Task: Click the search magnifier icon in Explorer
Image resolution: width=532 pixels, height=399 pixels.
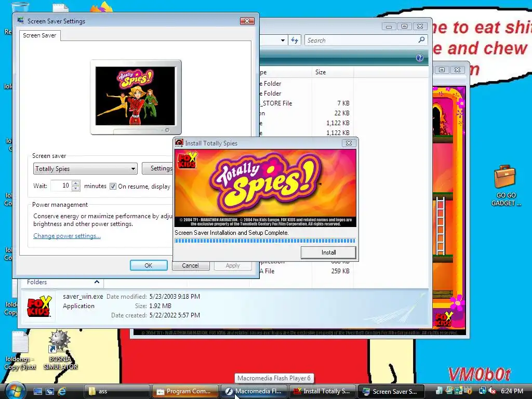Action: pyautogui.click(x=421, y=40)
